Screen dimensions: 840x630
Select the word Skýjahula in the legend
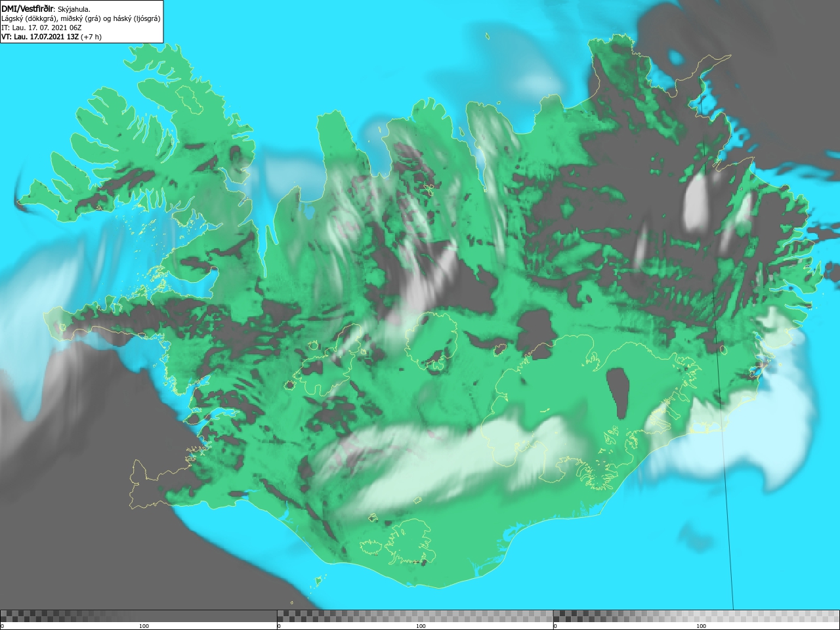click(73, 9)
